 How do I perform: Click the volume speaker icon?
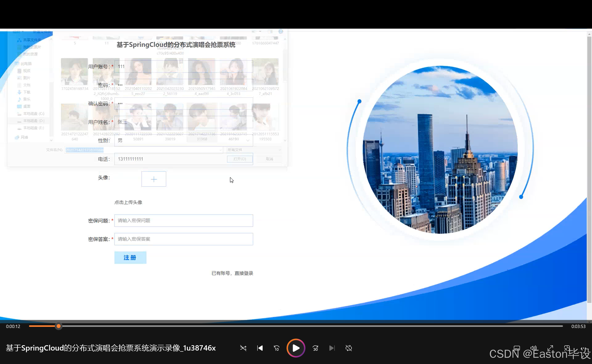[x=533, y=348]
